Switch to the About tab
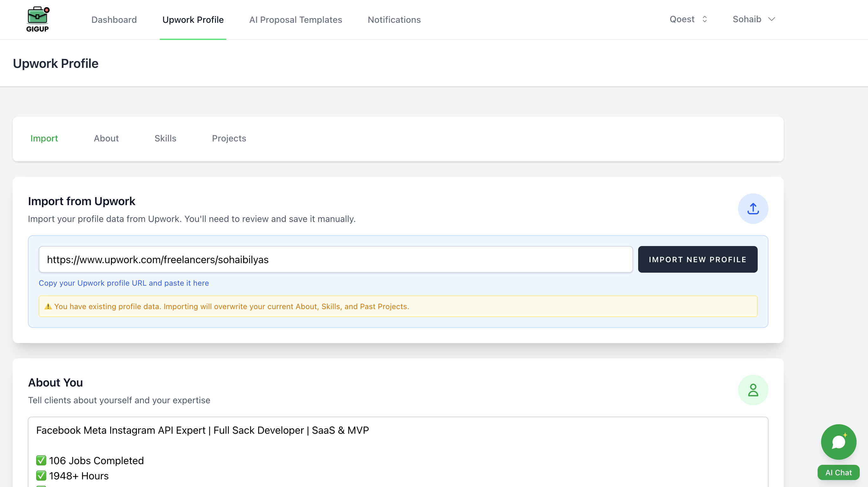Viewport: 868px width, 487px height. [106, 138]
